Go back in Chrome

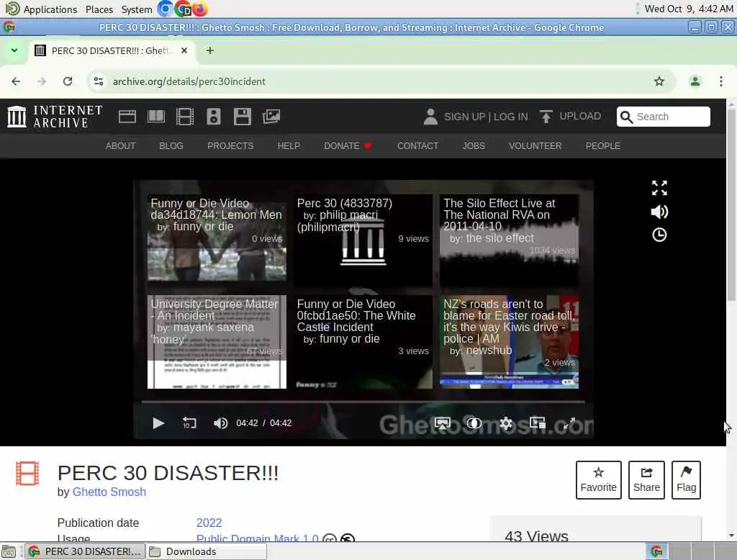point(16,81)
